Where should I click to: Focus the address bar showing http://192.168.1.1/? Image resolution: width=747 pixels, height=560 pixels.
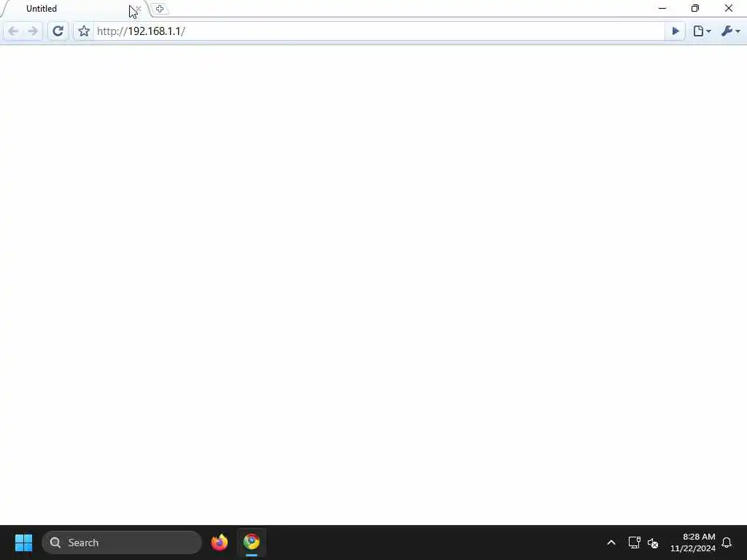click(x=379, y=31)
